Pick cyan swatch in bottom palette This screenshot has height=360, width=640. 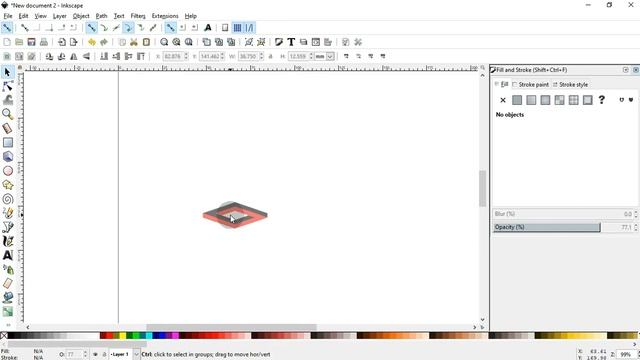pos(149,336)
